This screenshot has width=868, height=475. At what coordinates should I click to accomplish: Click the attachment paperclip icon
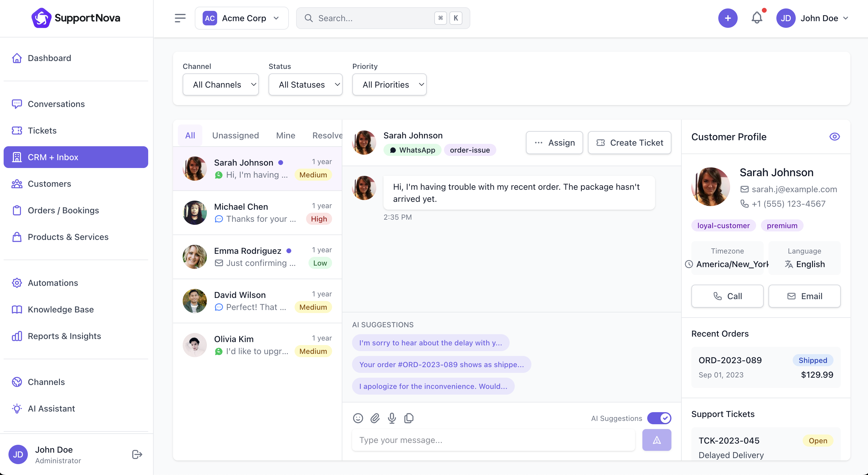pos(375,418)
